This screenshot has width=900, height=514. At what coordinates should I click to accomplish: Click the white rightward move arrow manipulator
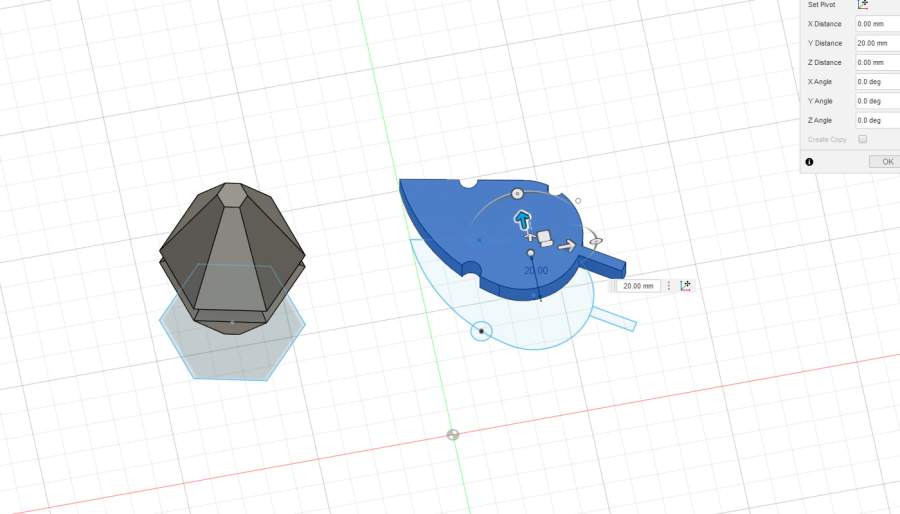click(x=567, y=246)
